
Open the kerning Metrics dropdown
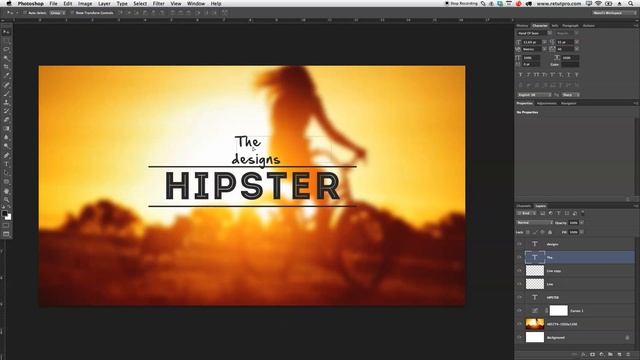544,49
